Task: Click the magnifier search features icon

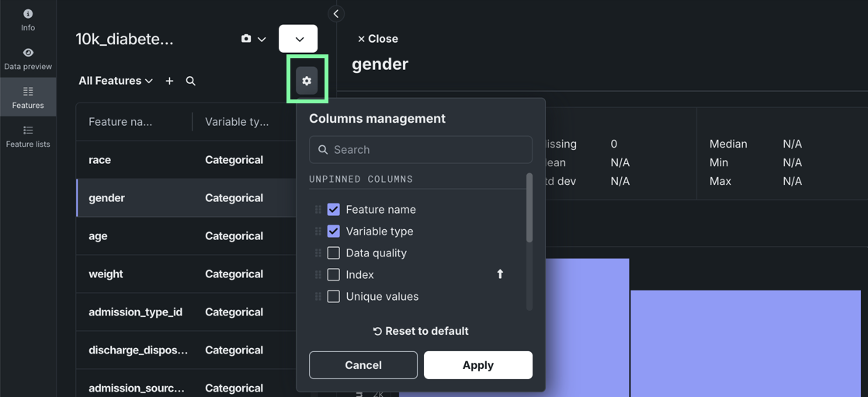Action: 190,81
